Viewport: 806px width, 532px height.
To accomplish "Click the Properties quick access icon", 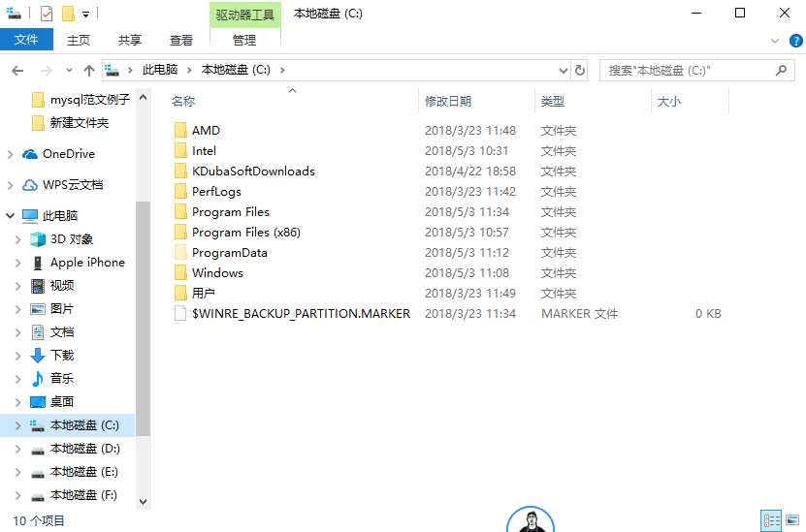I will coord(47,14).
